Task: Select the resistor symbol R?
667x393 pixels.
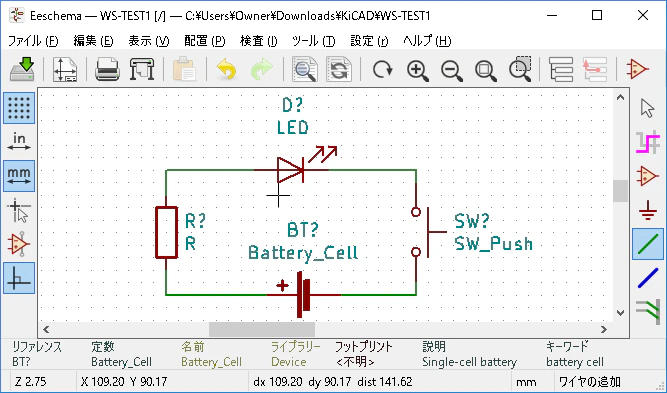Action: click(166, 232)
